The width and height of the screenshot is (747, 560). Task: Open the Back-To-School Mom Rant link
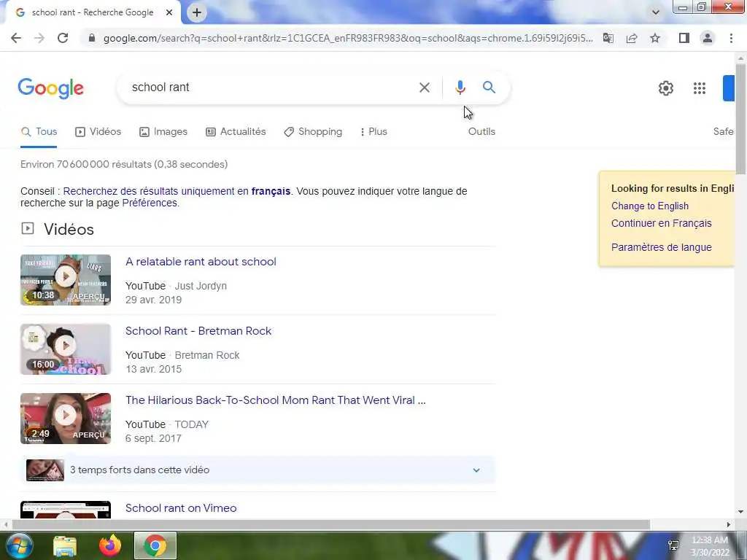click(275, 400)
